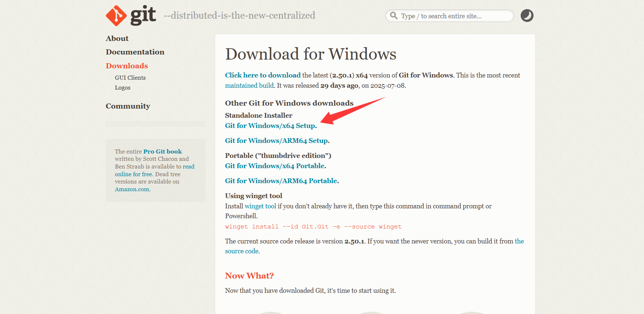The image size is (644, 314).
Task: Visit the Amazon.com link
Action: (132, 189)
